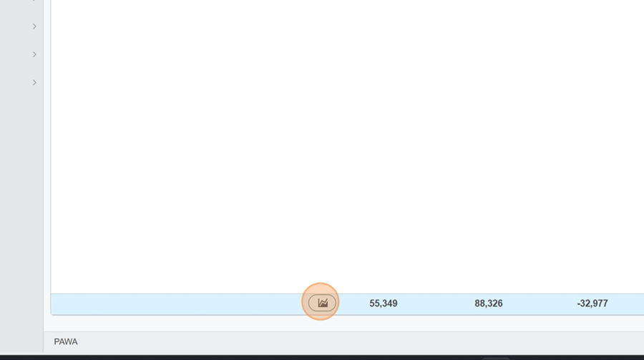Select the 55,349 total value

point(384,303)
